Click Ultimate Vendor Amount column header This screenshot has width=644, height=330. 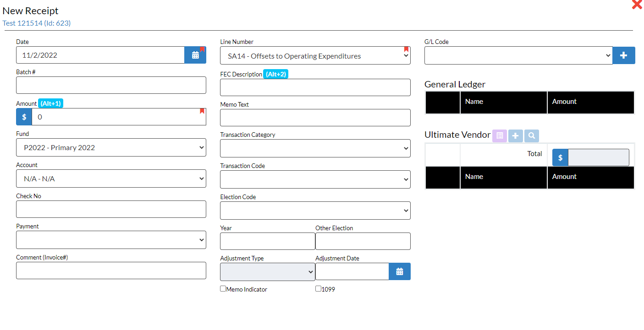[591, 177]
